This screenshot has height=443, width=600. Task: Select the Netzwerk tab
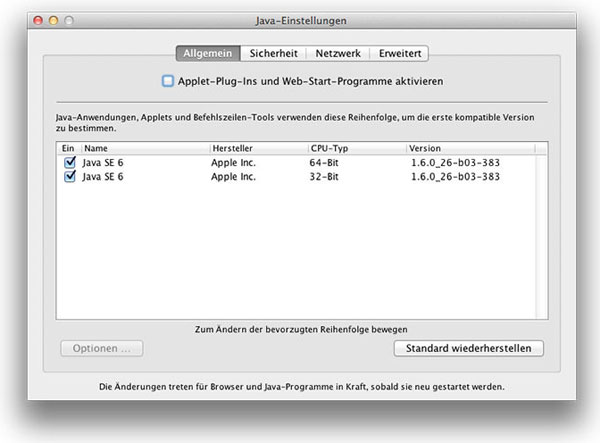coord(338,53)
